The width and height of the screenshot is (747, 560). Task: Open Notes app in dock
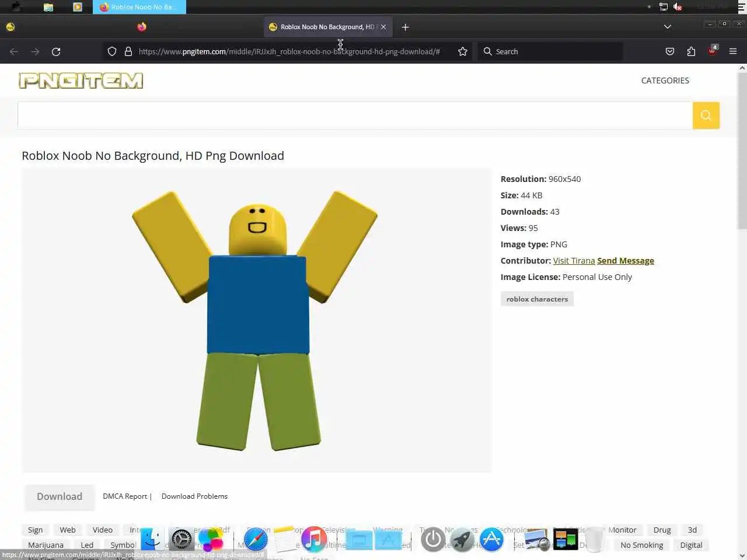pos(285,540)
